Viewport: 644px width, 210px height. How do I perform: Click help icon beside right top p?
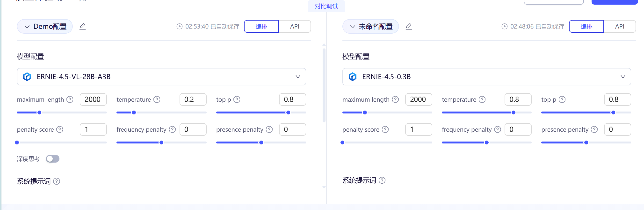pos(562,100)
